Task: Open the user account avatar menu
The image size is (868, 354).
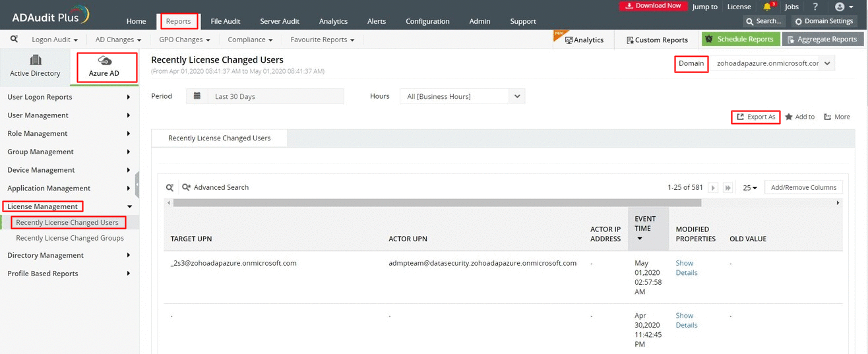Action: [x=844, y=7]
